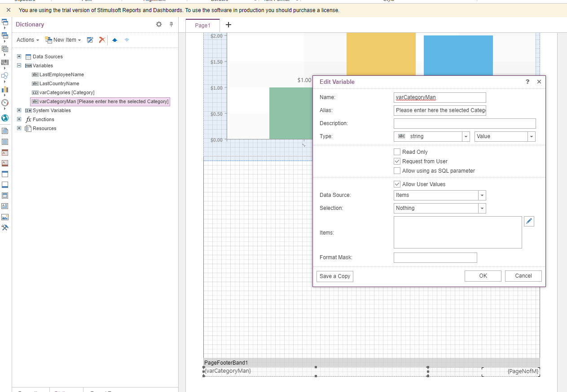This screenshot has width=567, height=392.
Task: Move the selected item up with the arrow
Action: tap(114, 40)
